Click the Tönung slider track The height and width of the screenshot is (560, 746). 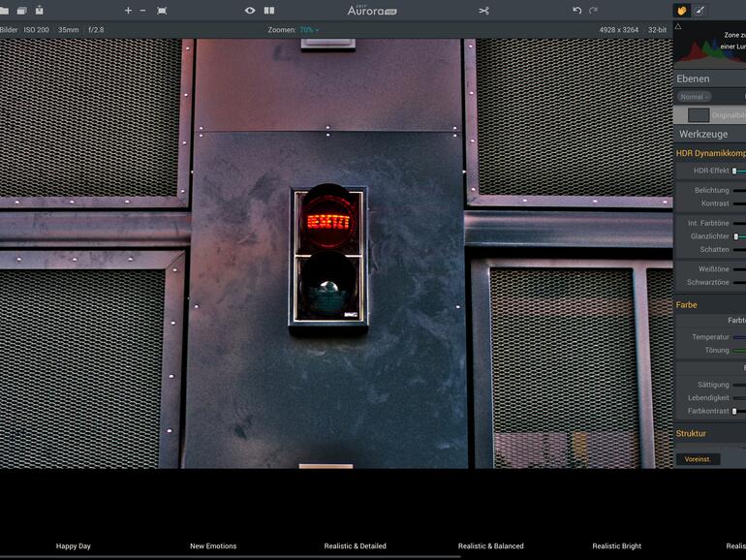point(739,350)
